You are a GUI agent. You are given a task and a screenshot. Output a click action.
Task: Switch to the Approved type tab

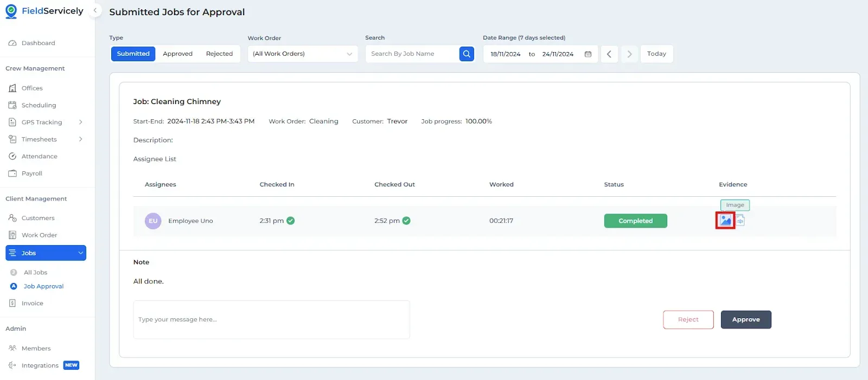(177, 54)
